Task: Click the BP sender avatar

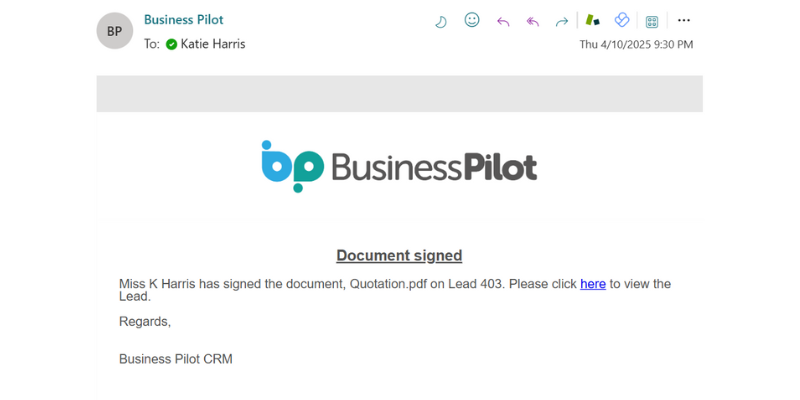Action: [115, 31]
